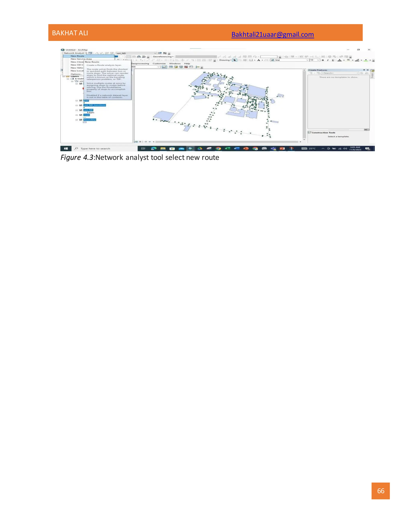This screenshot has width=411, height=532.
Task: Pick the Font Color swatch
Action: (340, 60)
